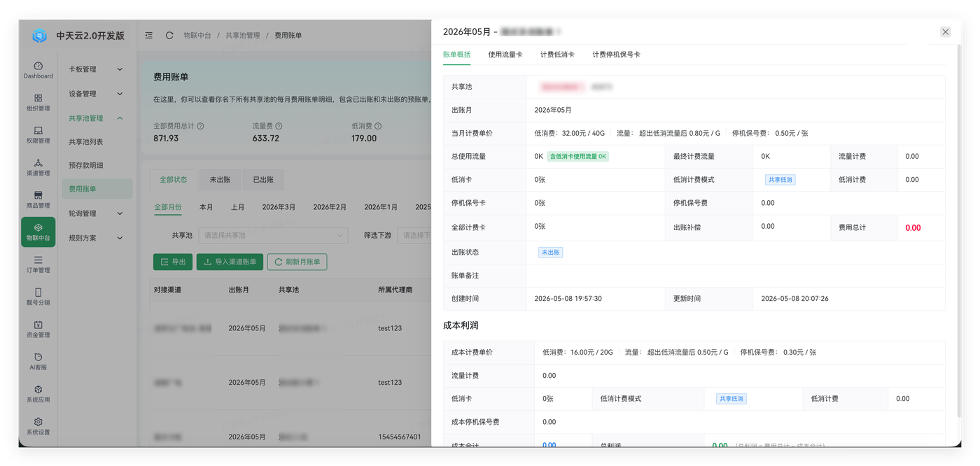980x466 pixels.
Task: Open 预存款明细 submenu item
Action: tap(86, 165)
